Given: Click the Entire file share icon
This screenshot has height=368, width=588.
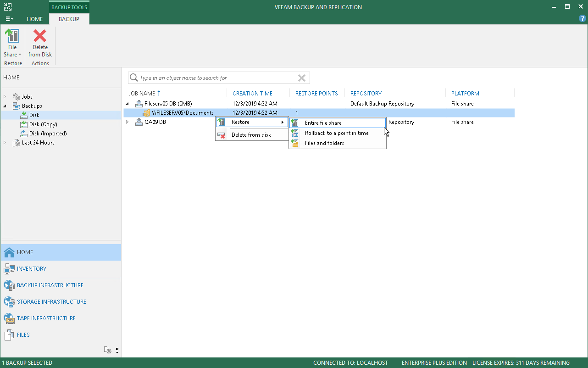Looking at the screenshot, I should click(x=295, y=123).
